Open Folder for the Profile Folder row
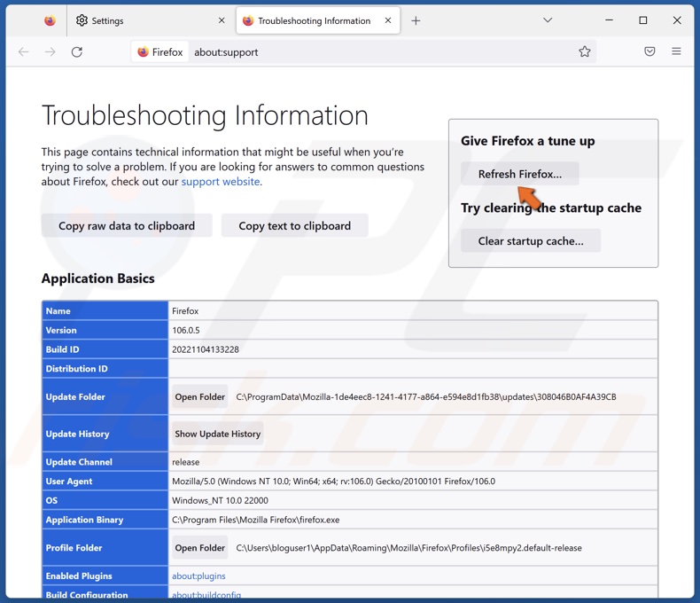Viewport: 700px width, 603px height. click(x=200, y=548)
